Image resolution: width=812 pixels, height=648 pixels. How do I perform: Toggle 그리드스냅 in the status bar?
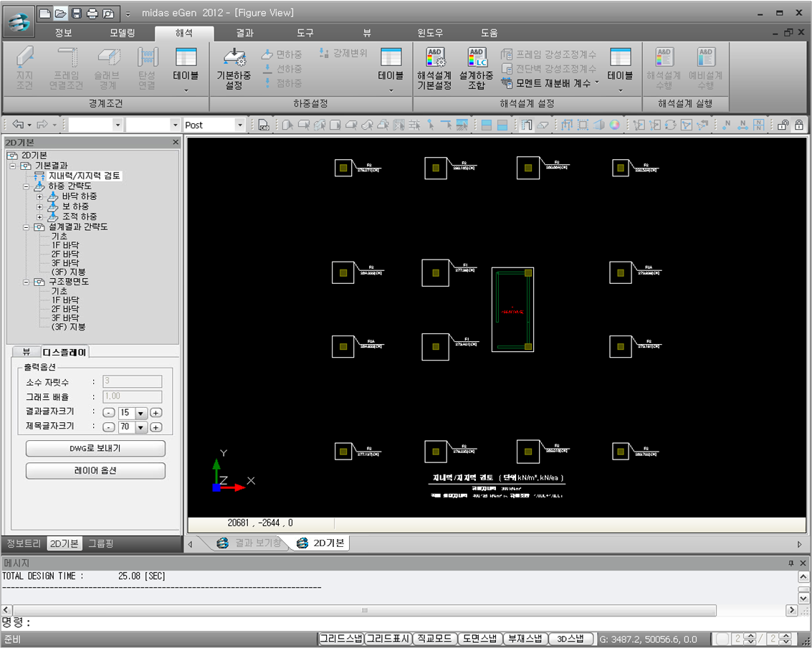(x=340, y=639)
